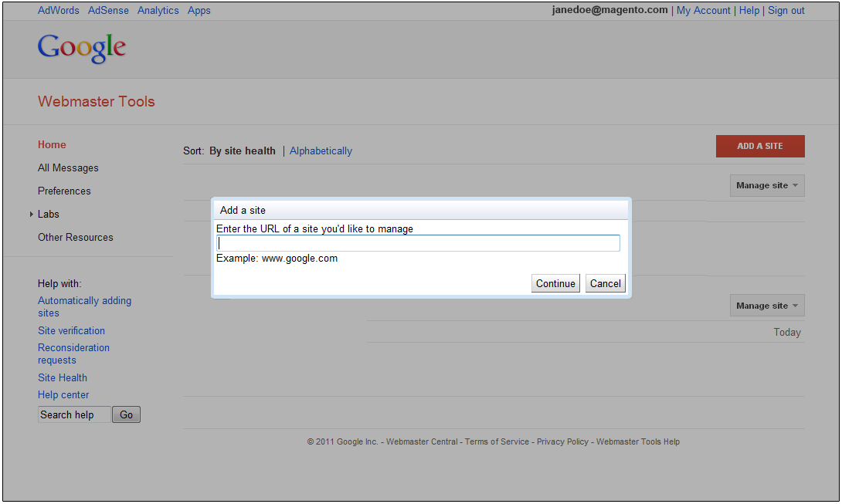This screenshot has width=842, height=504.
Task: Sort sites Alphabetically
Action: 321,151
